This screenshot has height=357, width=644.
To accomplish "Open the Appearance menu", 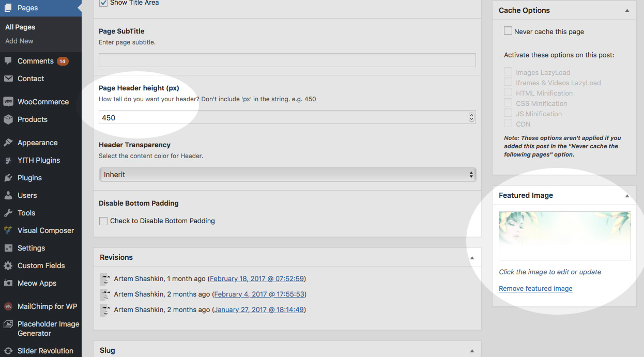I will point(38,143).
